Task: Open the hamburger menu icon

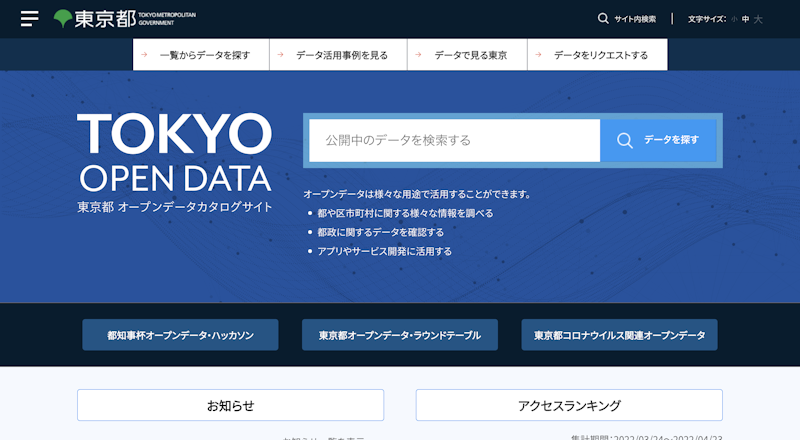Action: (29, 18)
